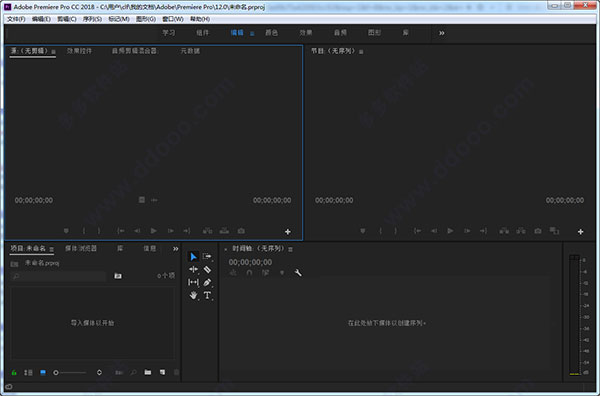The height and width of the screenshot is (396, 600).
Task: Select the Track Select Forward tool
Action: 207,256
